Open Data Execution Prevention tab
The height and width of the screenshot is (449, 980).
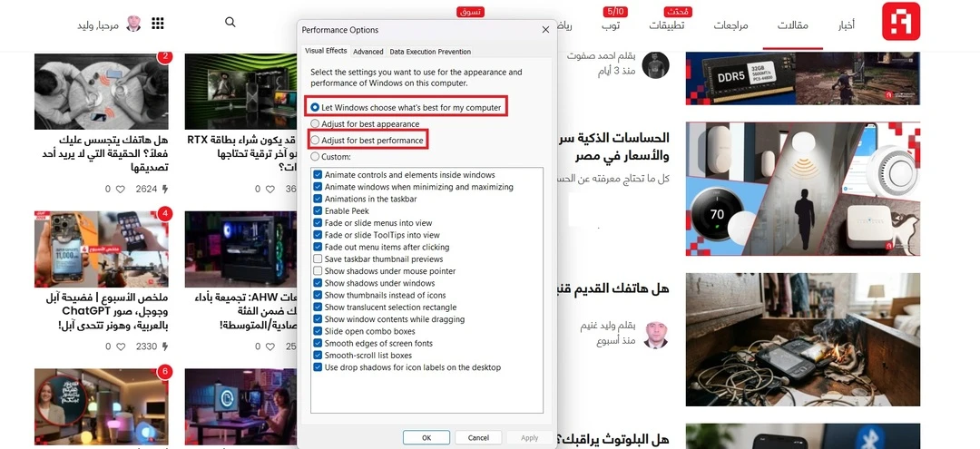click(430, 52)
